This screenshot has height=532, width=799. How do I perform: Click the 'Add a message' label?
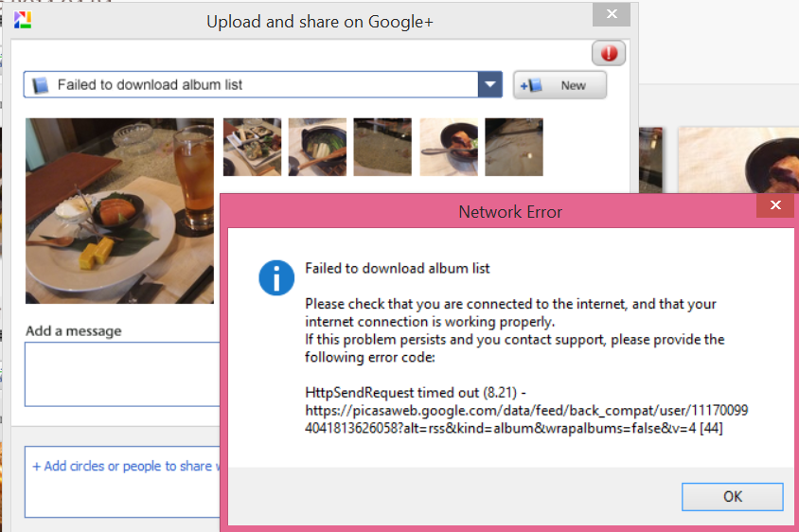point(74,331)
